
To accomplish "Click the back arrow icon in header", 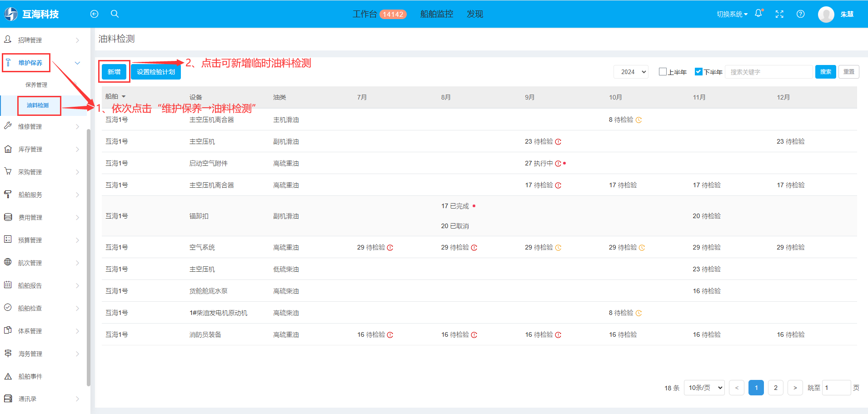I will [x=94, y=14].
